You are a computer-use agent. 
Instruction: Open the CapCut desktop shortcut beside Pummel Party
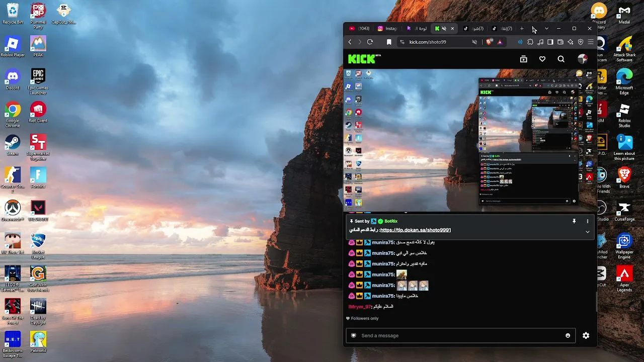[63, 14]
